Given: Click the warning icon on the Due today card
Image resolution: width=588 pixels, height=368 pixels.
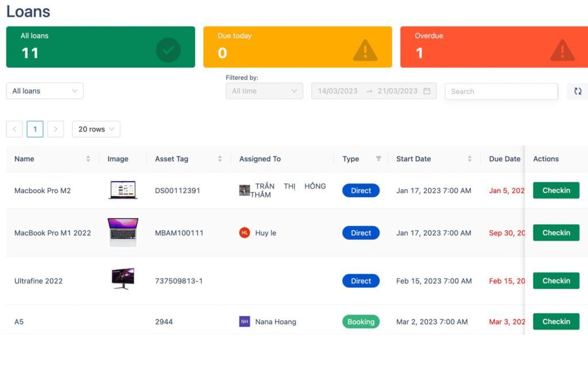Looking at the screenshot, I should pyautogui.click(x=364, y=50).
